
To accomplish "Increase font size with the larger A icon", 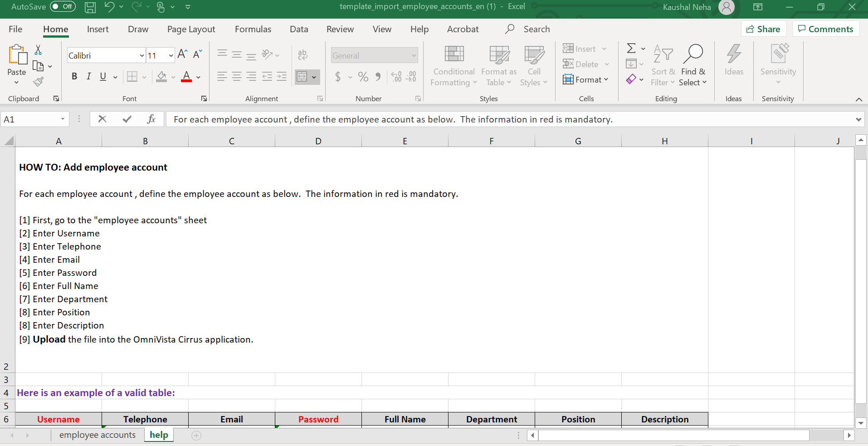I will pyautogui.click(x=182, y=54).
